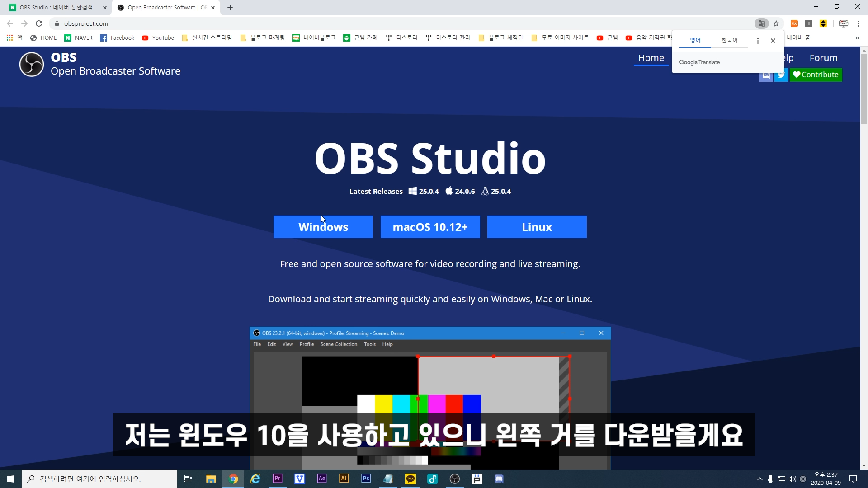
Task: Click the green Contribute button
Action: tap(816, 75)
